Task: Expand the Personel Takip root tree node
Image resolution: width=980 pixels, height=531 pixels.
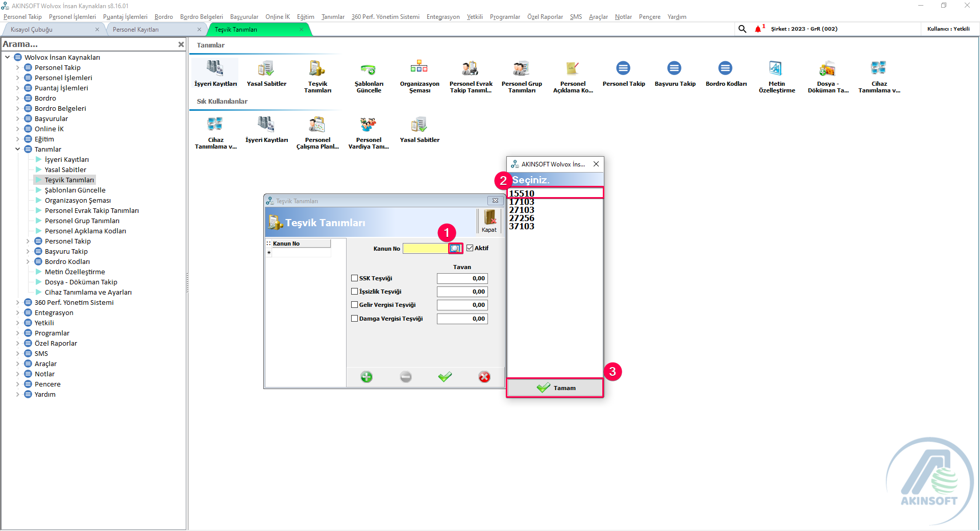Action: click(17, 67)
